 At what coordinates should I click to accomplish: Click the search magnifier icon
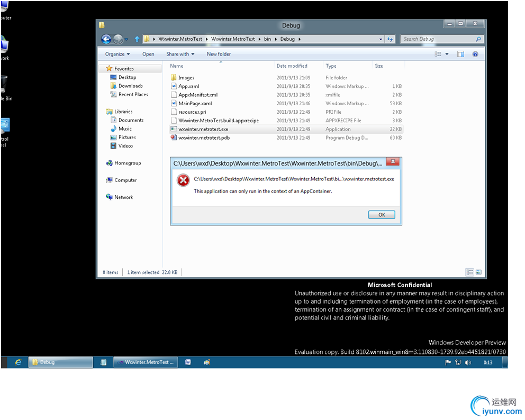pyautogui.click(x=478, y=39)
